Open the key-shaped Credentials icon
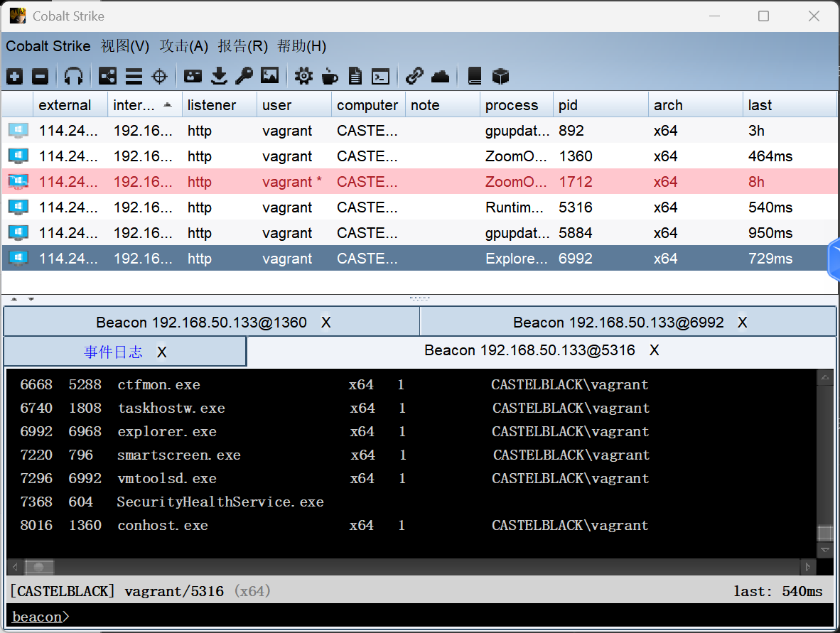This screenshot has height=633, width=840. (244, 76)
